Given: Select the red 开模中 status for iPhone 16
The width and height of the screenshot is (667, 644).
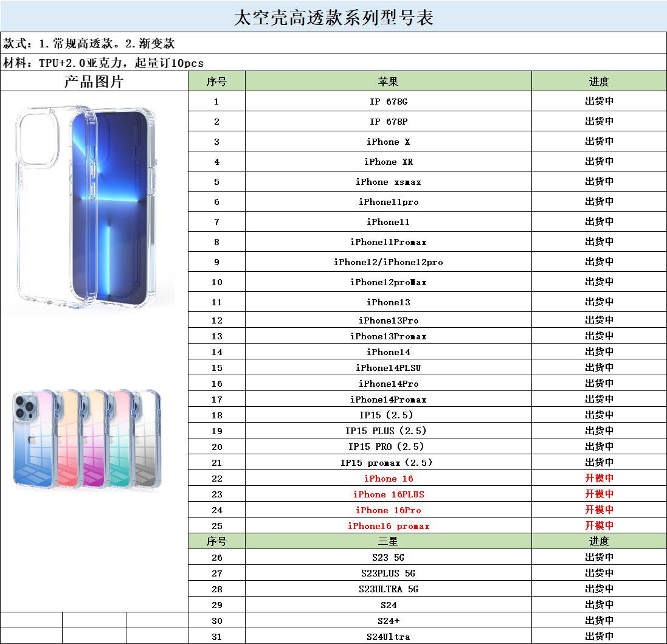Looking at the screenshot, I should point(599,478).
